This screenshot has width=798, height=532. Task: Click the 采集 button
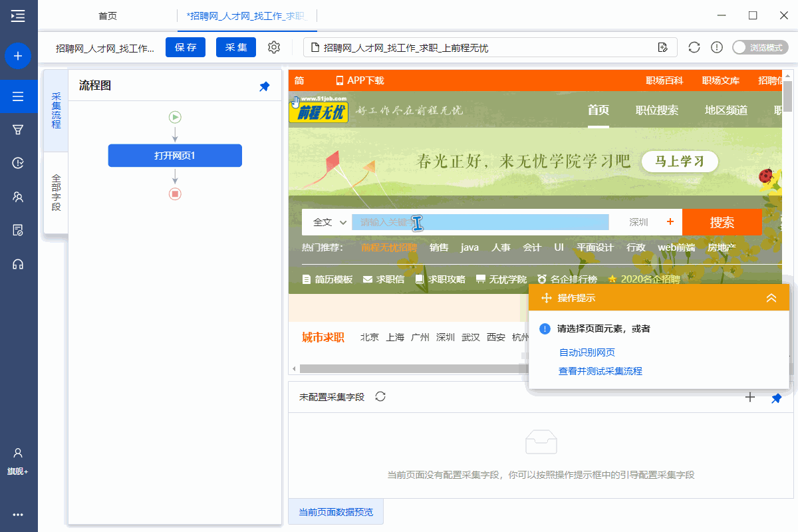pos(236,47)
